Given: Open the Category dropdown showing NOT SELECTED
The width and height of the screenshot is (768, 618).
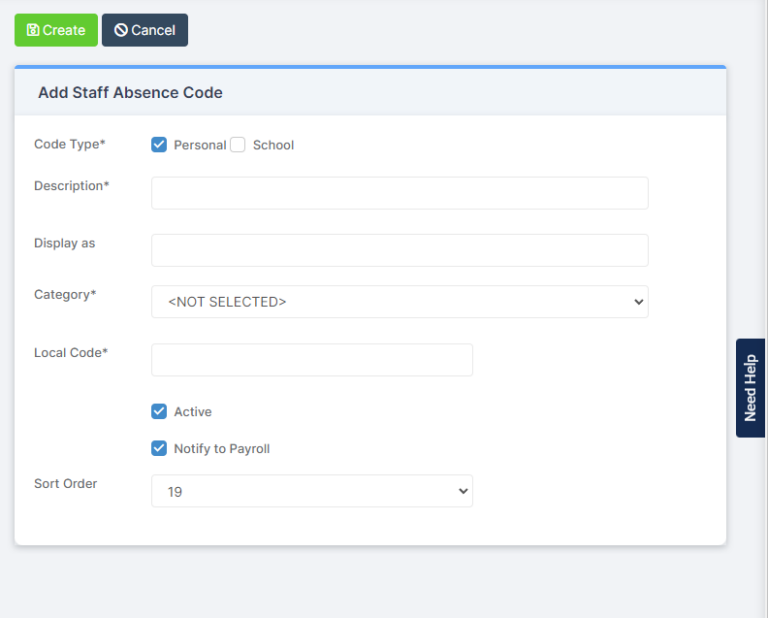Looking at the screenshot, I should 399,302.
